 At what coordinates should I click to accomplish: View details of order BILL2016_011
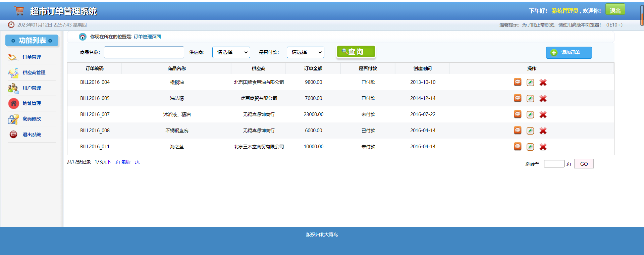518,147
